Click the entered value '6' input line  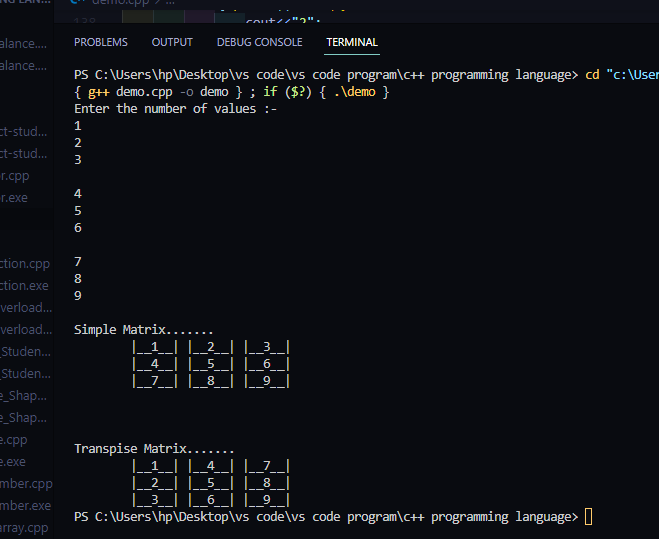78,228
